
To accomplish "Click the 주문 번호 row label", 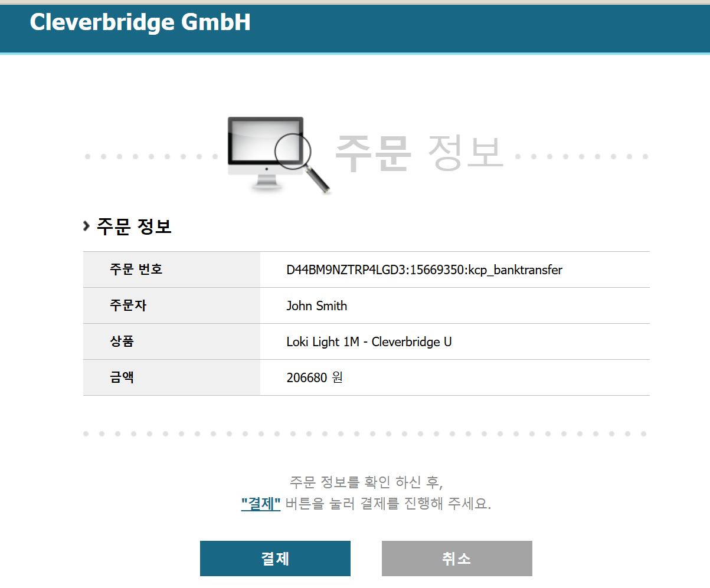I will coord(136,270).
